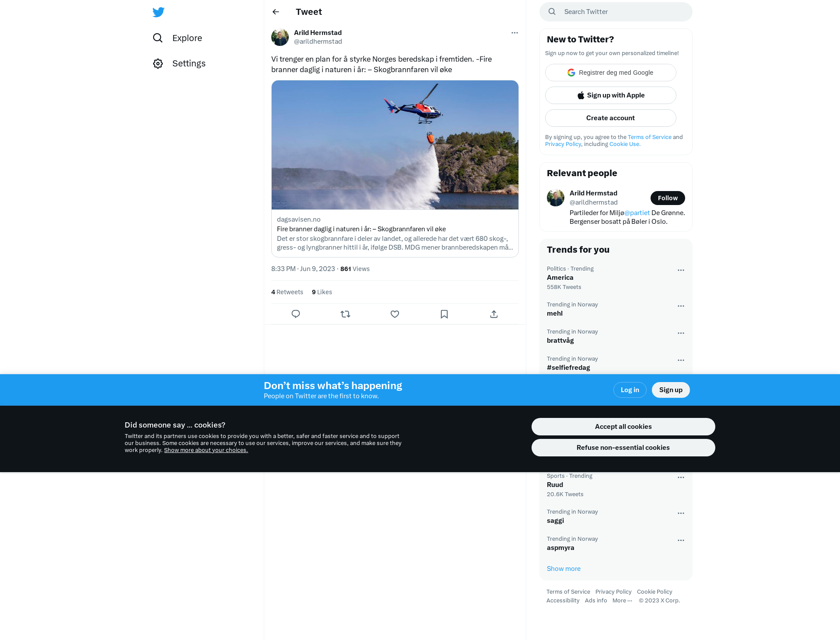Open the tweet's three-dot more menu
The image size is (840, 640).
click(514, 33)
